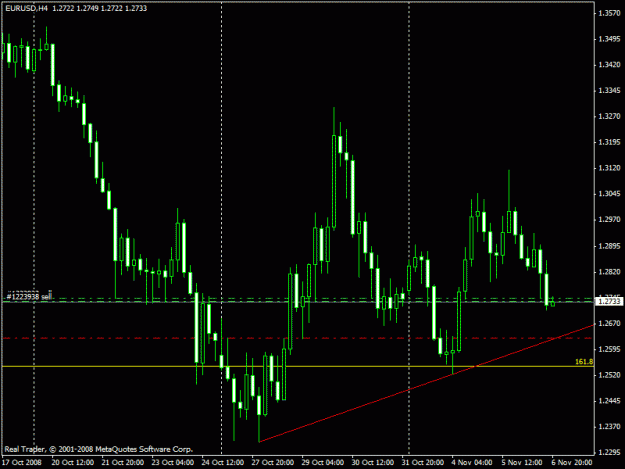Image resolution: width=625 pixels, height=469 pixels.
Task: Click the 1.3570 price axis label
Action: click(x=609, y=13)
